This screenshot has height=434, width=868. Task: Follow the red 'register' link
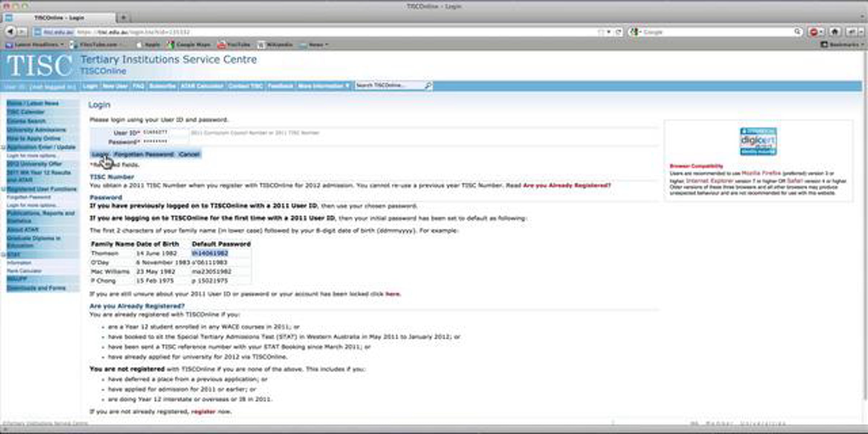203,412
